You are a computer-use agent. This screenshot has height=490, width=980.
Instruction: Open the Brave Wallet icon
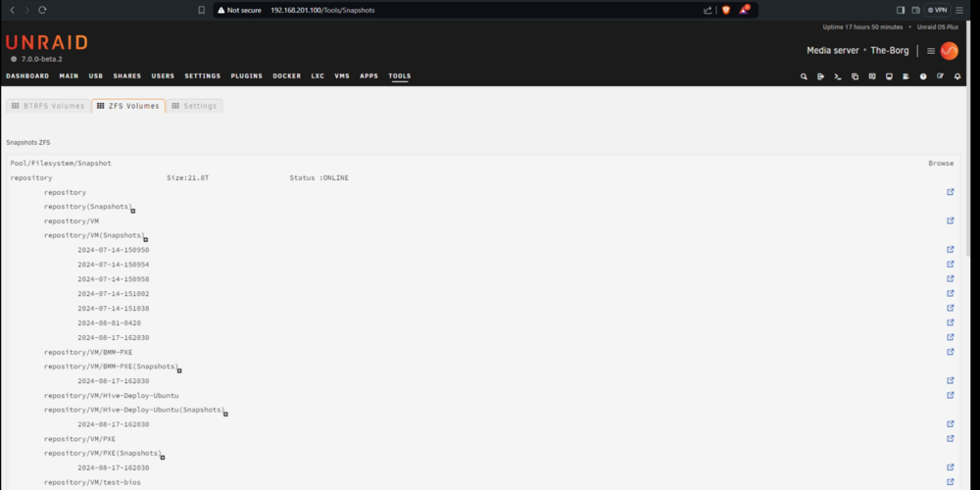(x=915, y=10)
